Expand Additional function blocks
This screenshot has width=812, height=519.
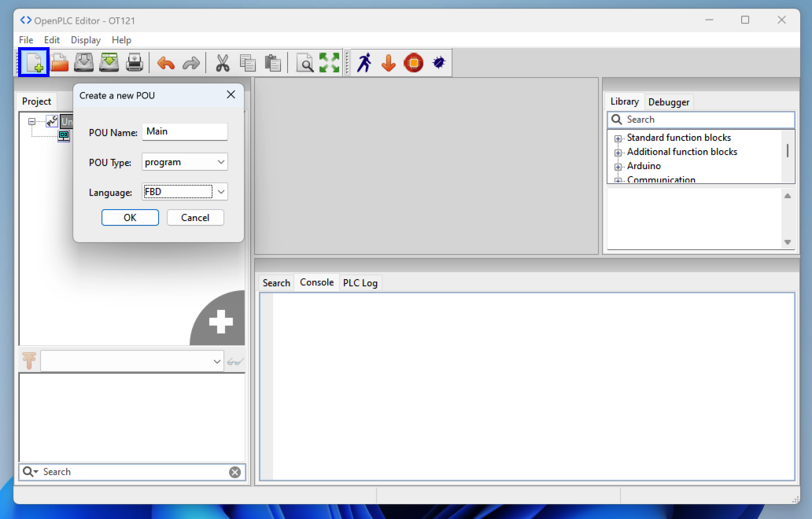pyautogui.click(x=618, y=153)
